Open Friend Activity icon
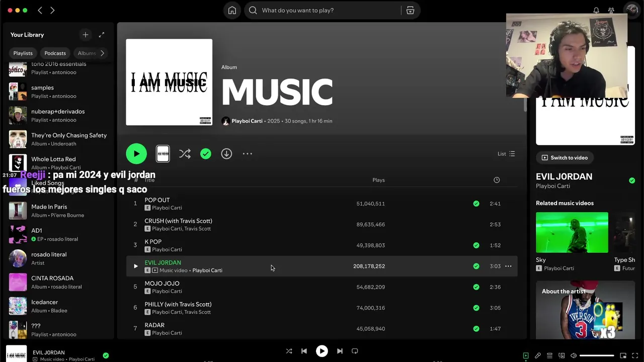 coord(611,10)
